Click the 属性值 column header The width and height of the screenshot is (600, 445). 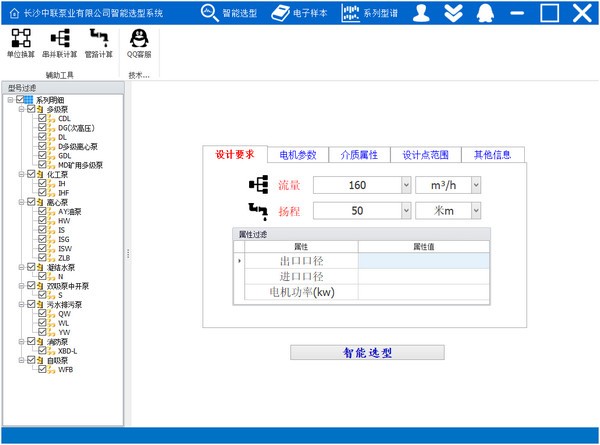424,247
